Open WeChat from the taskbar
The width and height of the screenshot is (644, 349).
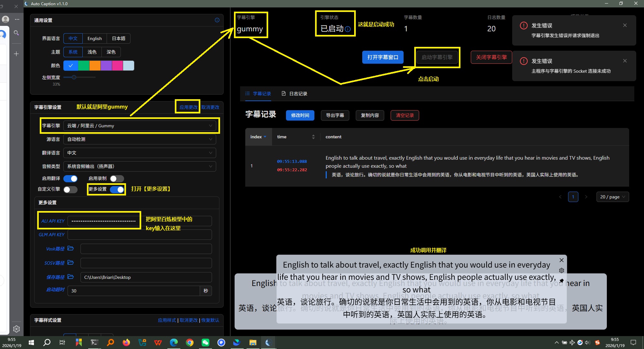click(205, 343)
